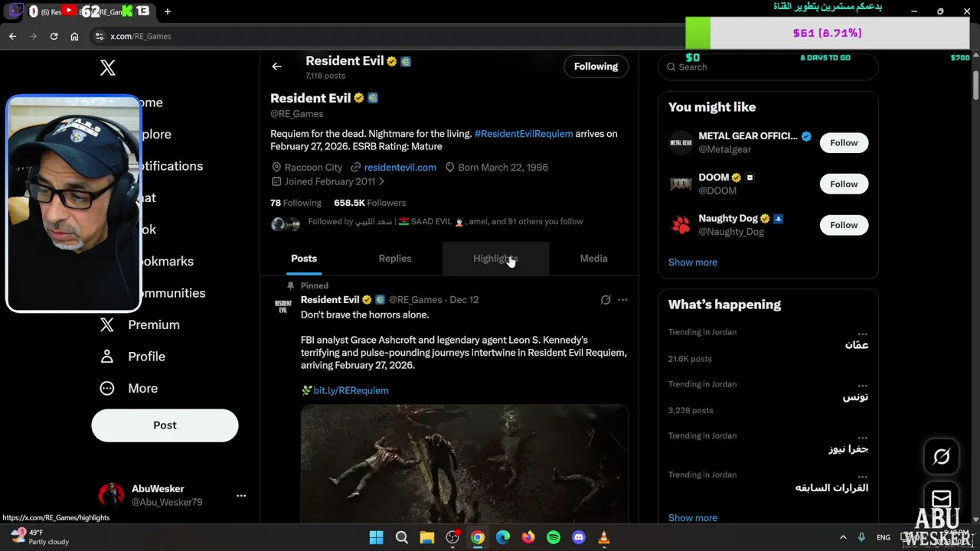Image resolution: width=980 pixels, height=551 pixels.
Task: Open the pinned post three-dot menu
Action: click(x=622, y=300)
